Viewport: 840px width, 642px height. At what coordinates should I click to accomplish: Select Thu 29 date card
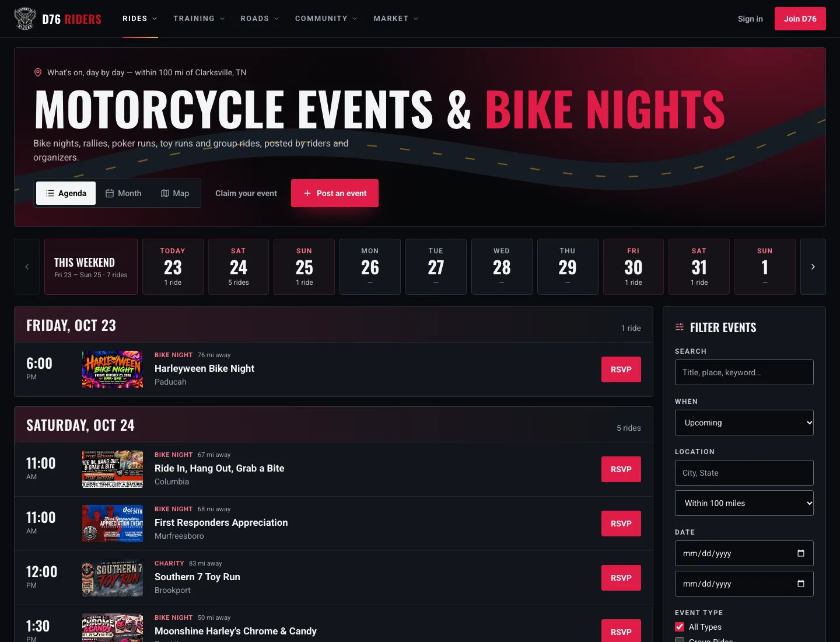[x=568, y=267]
